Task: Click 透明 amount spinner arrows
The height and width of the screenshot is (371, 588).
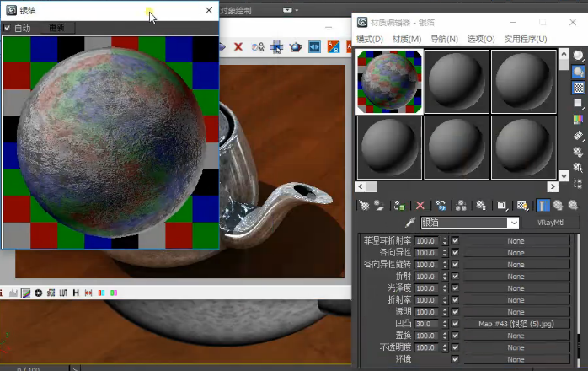Action: pos(445,312)
